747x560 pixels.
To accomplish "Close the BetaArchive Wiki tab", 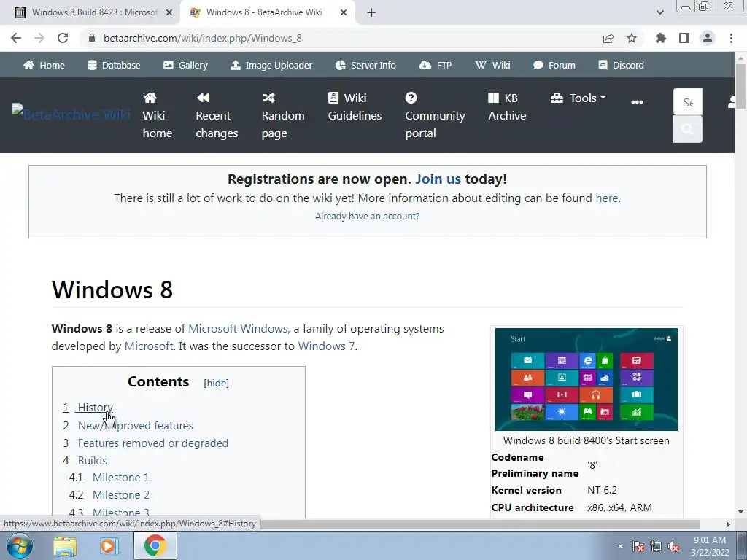I will click(344, 13).
